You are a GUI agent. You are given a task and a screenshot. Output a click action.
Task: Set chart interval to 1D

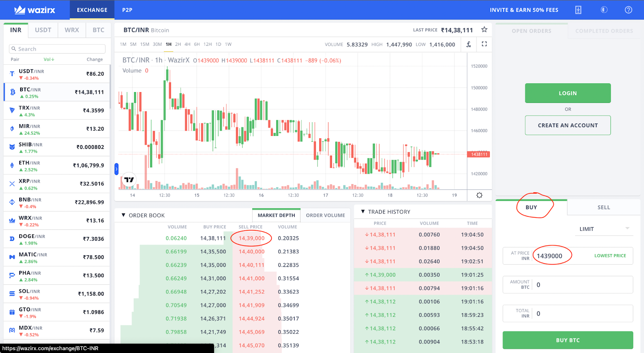point(218,44)
